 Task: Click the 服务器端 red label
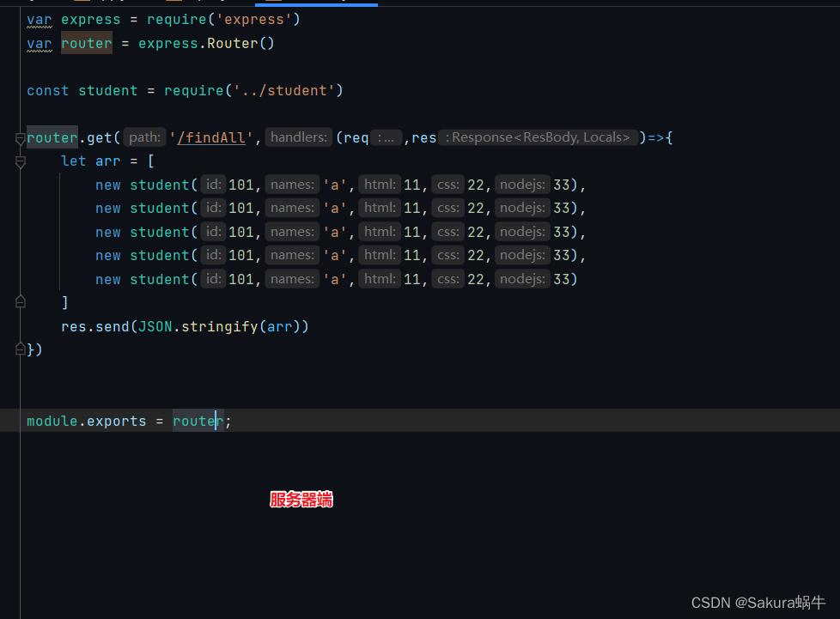click(x=301, y=499)
